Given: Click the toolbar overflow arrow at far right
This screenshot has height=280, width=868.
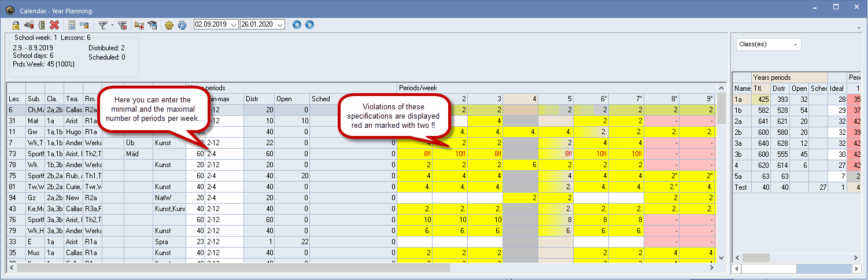Looking at the screenshot, I should coord(860,28).
